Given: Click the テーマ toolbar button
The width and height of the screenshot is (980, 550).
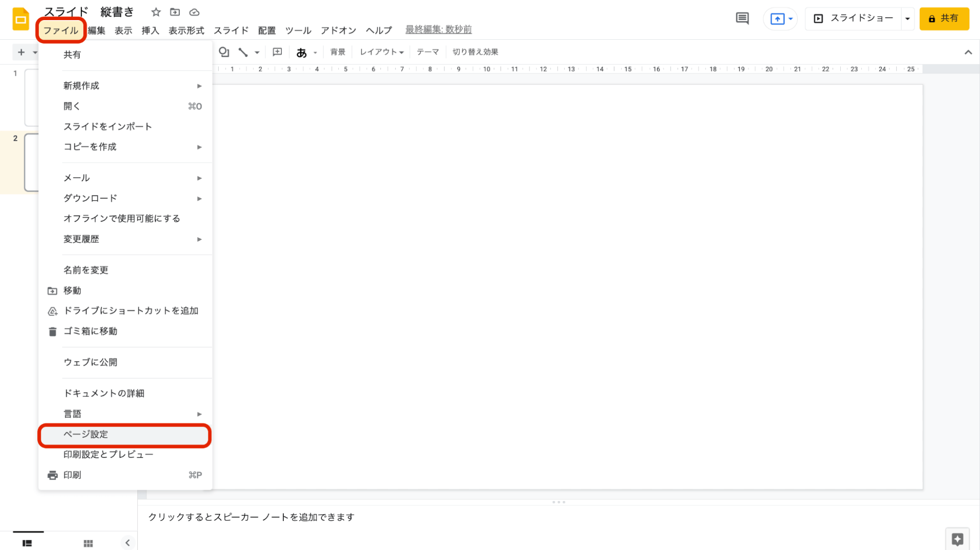Looking at the screenshot, I should pos(427,52).
